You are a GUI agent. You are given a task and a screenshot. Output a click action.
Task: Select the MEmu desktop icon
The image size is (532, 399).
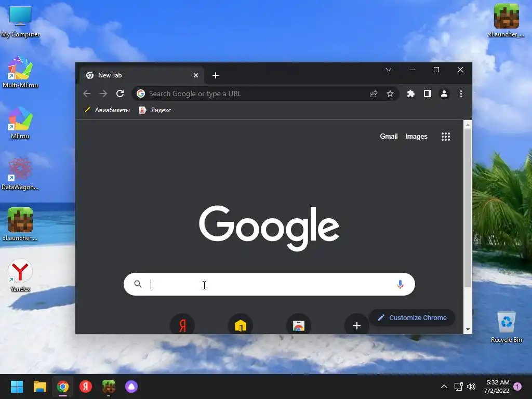[x=20, y=123]
